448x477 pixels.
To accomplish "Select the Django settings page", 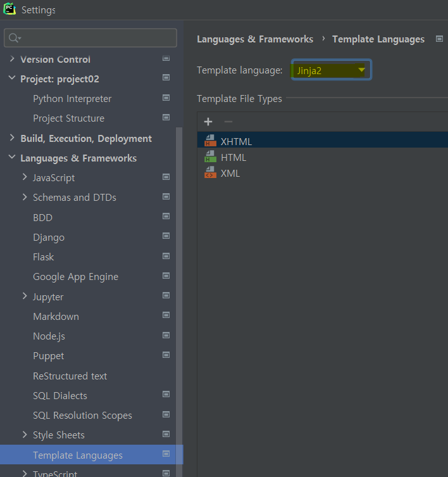I will pos(49,238).
